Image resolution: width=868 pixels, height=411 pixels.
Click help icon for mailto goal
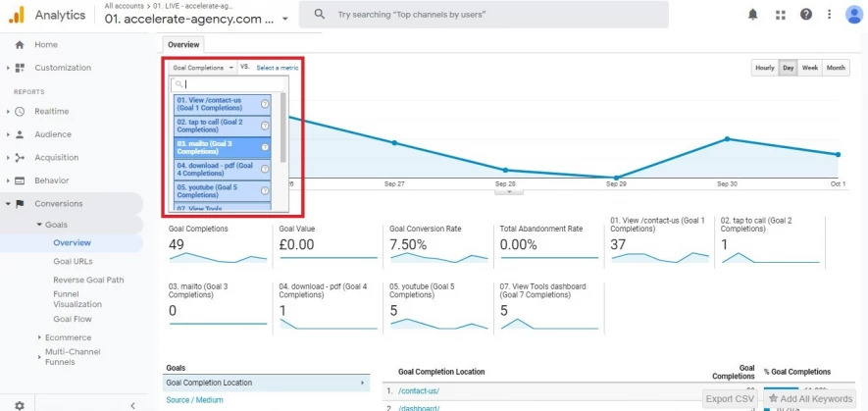[x=265, y=147]
